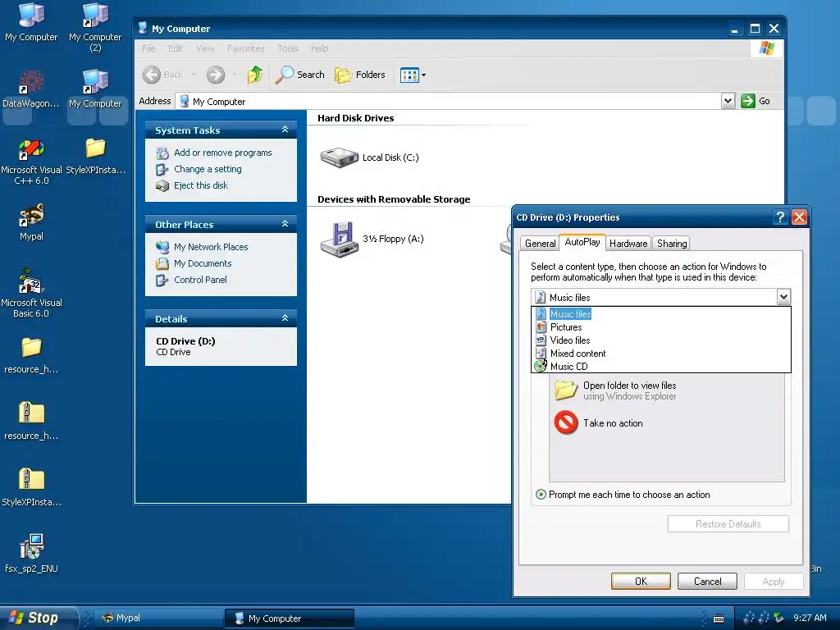840x630 pixels.
Task: Select Open folder to view files action
Action: tap(616, 390)
